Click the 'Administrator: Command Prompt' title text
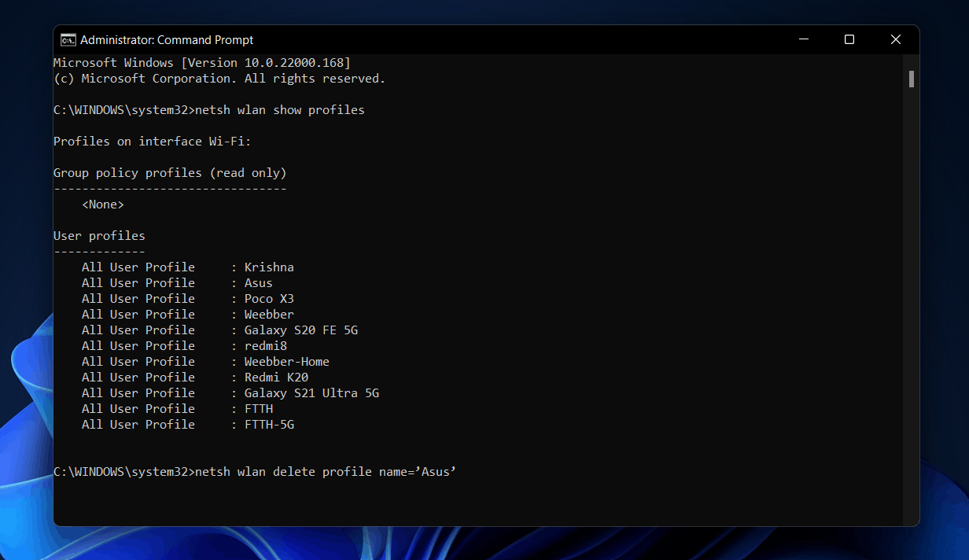The height and width of the screenshot is (560, 969). (x=167, y=40)
